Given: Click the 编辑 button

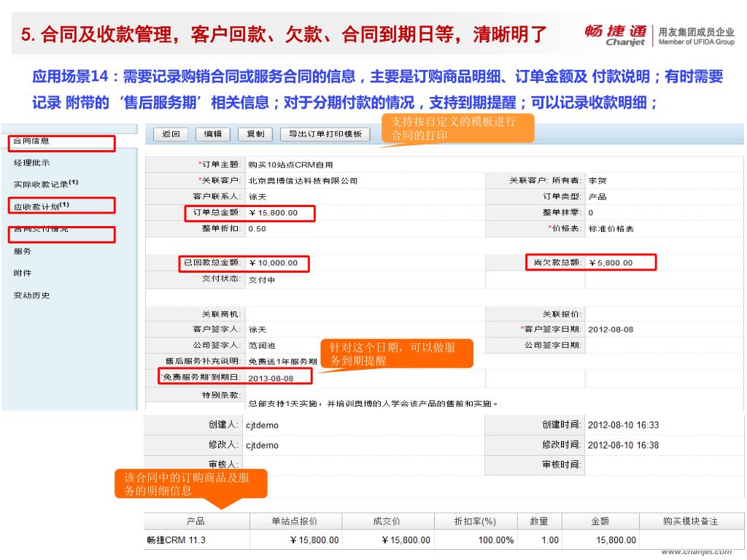Looking at the screenshot, I should (x=212, y=134).
